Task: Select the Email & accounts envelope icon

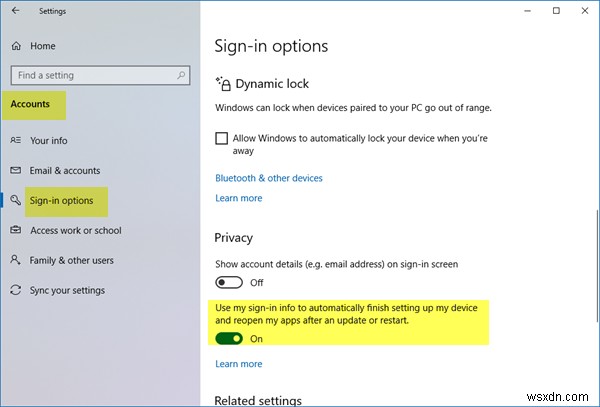Action: (x=16, y=170)
